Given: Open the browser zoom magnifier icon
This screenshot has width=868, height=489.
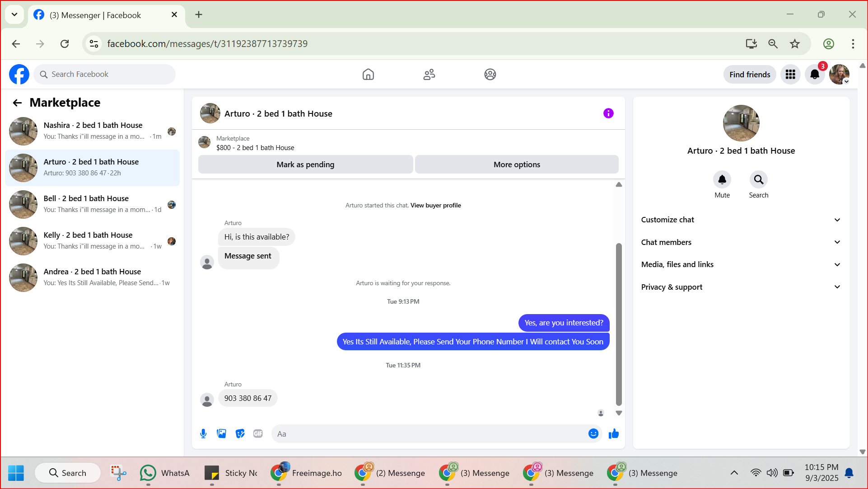Looking at the screenshot, I should click(773, 44).
